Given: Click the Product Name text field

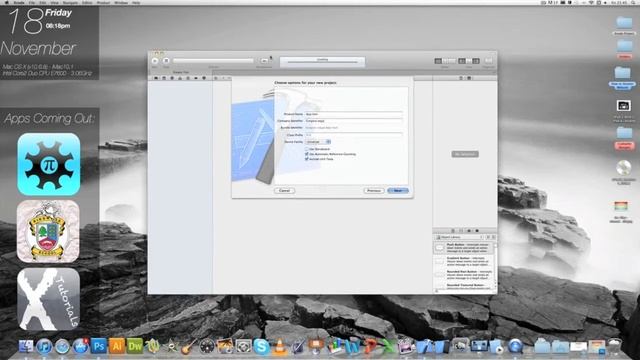Looking at the screenshot, I should pyautogui.click(x=354, y=114).
